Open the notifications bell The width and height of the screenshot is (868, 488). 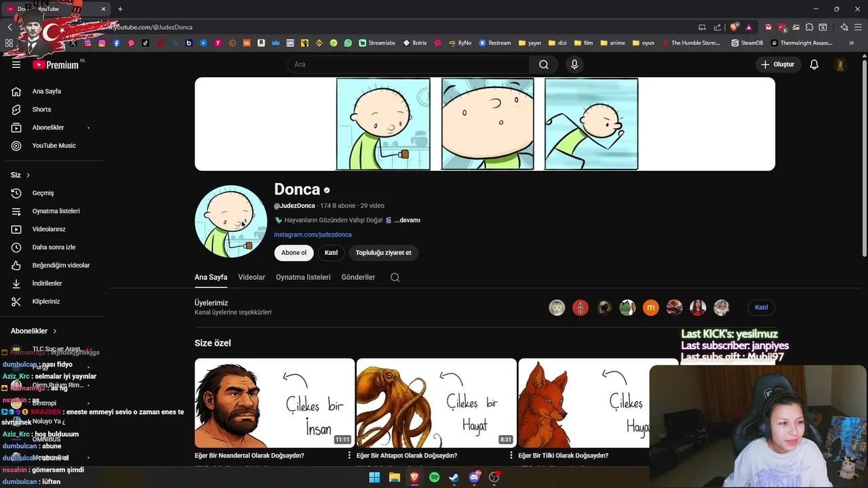pos(814,64)
